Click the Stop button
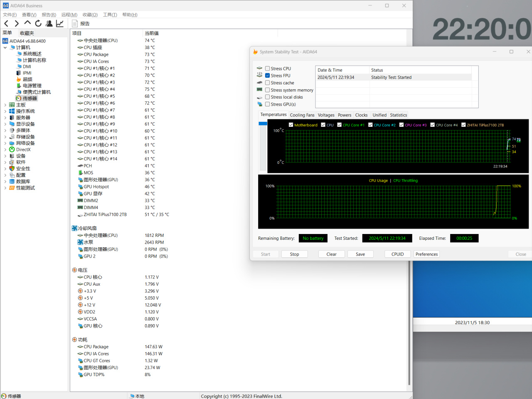This screenshot has width=532, height=399. 294,254
